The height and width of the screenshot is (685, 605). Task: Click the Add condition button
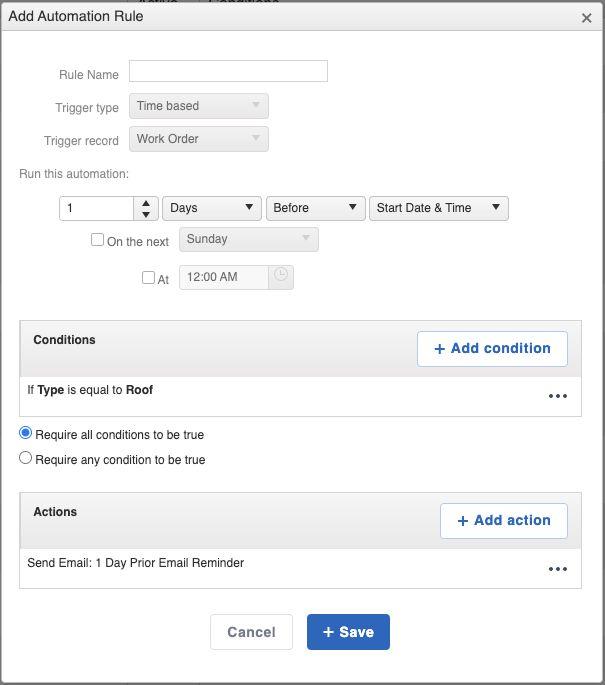click(x=492, y=349)
